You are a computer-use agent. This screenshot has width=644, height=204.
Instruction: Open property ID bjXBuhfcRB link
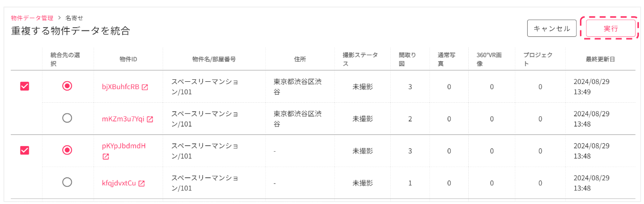pos(121,87)
